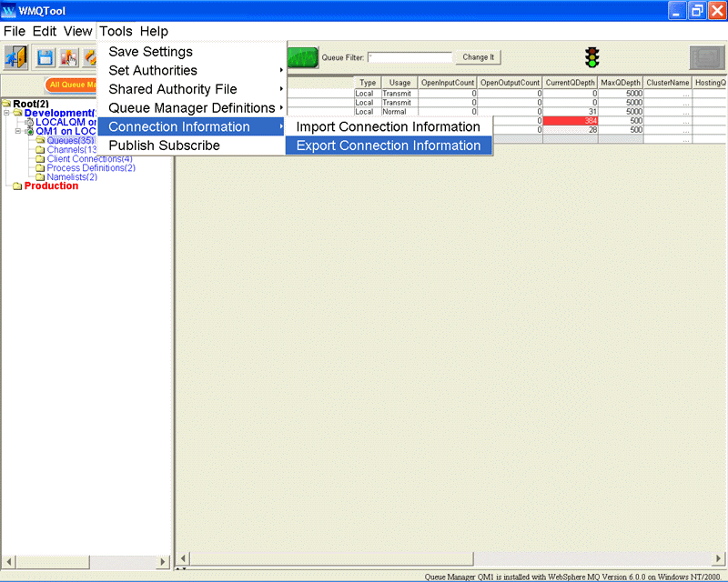The width and height of the screenshot is (728, 582).
Task: Click the ClusterName column header
Action: pyautogui.click(x=668, y=83)
